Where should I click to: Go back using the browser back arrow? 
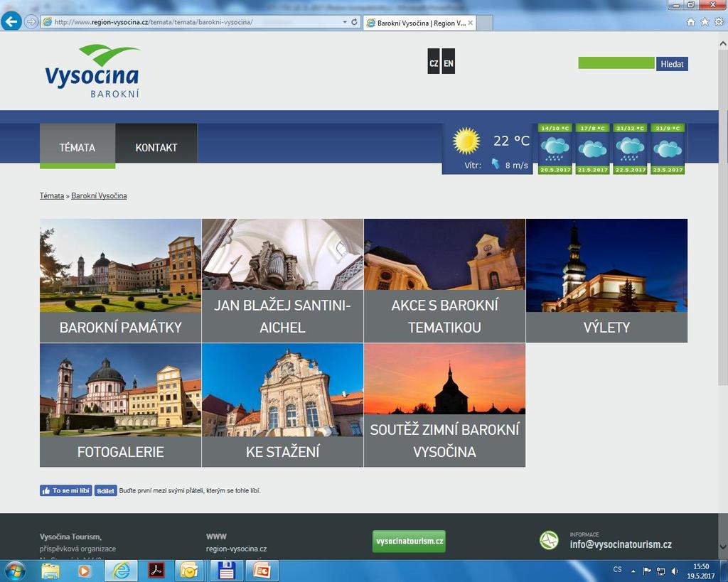11,21
